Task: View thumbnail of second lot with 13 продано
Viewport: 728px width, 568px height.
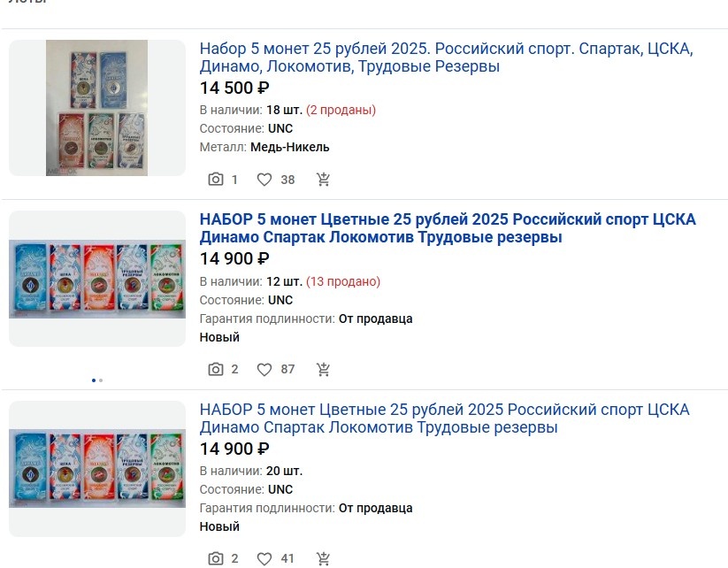Action: click(x=97, y=279)
